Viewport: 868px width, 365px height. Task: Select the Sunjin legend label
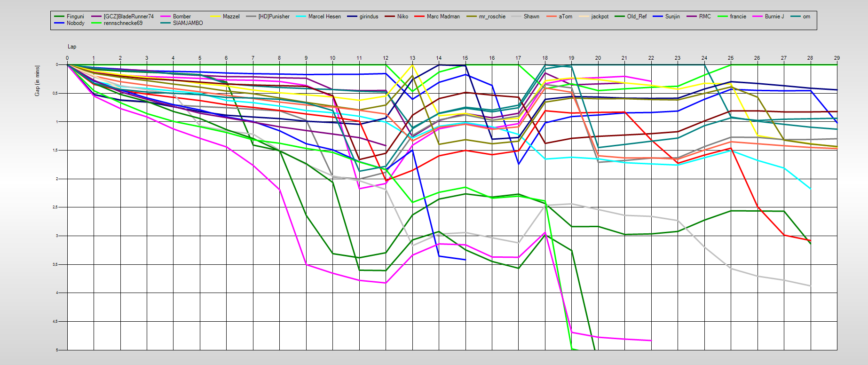[672, 16]
